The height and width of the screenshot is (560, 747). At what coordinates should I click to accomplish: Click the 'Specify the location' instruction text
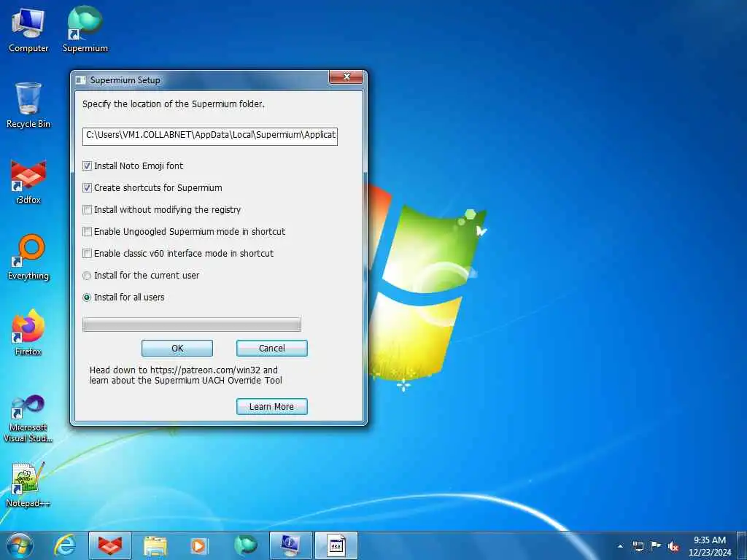coord(174,104)
